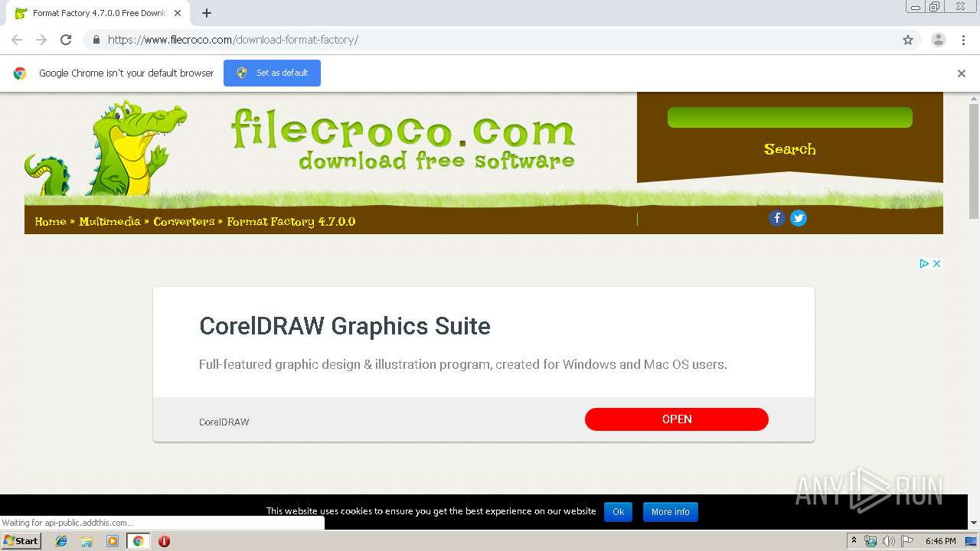Open the Multimedia breadcrumb link
The image size is (980, 551).
point(109,221)
